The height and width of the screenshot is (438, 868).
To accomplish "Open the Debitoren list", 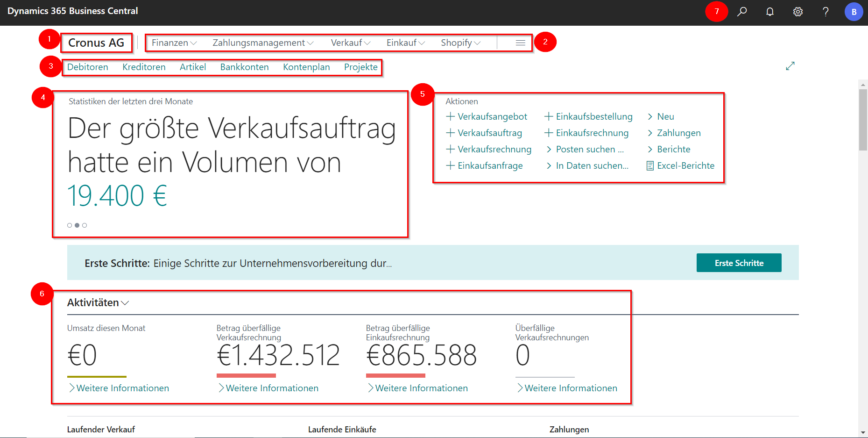I will pyautogui.click(x=87, y=67).
